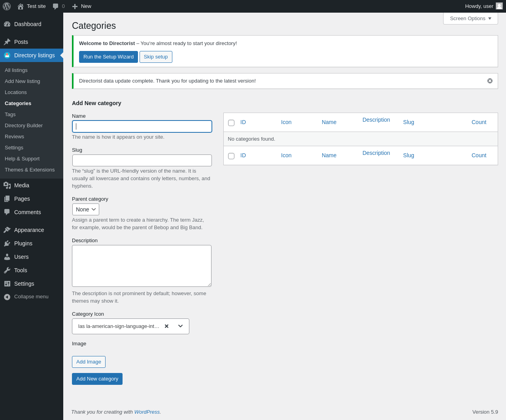The height and width of the screenshot is (420, 506).
Task: Open Add New listing submenu item
Action: pos(22,81)
